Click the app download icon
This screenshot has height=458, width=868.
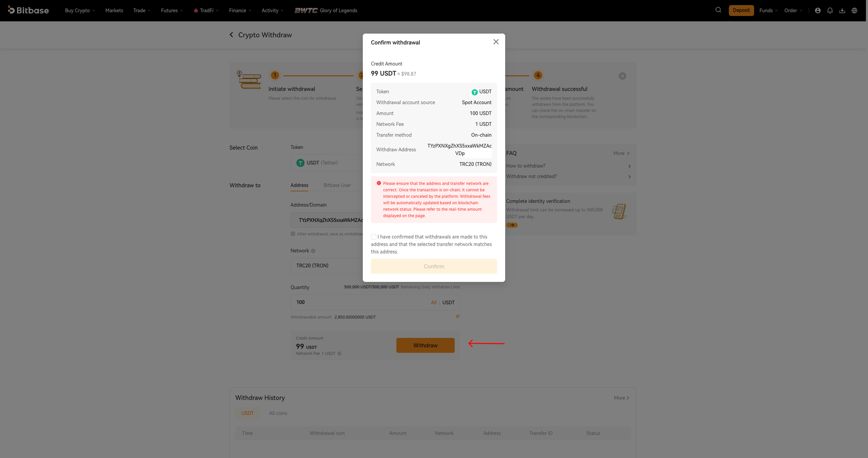842,11
